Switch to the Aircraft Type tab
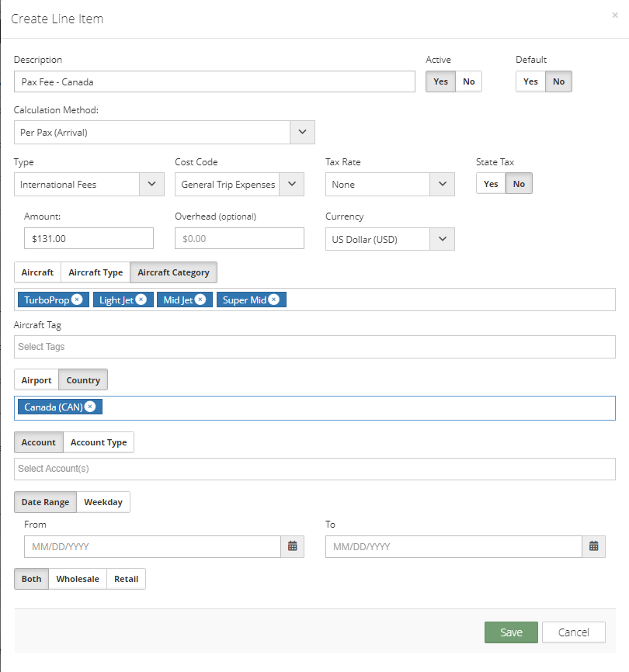This screenshot has width=629, height=672. 96,272
